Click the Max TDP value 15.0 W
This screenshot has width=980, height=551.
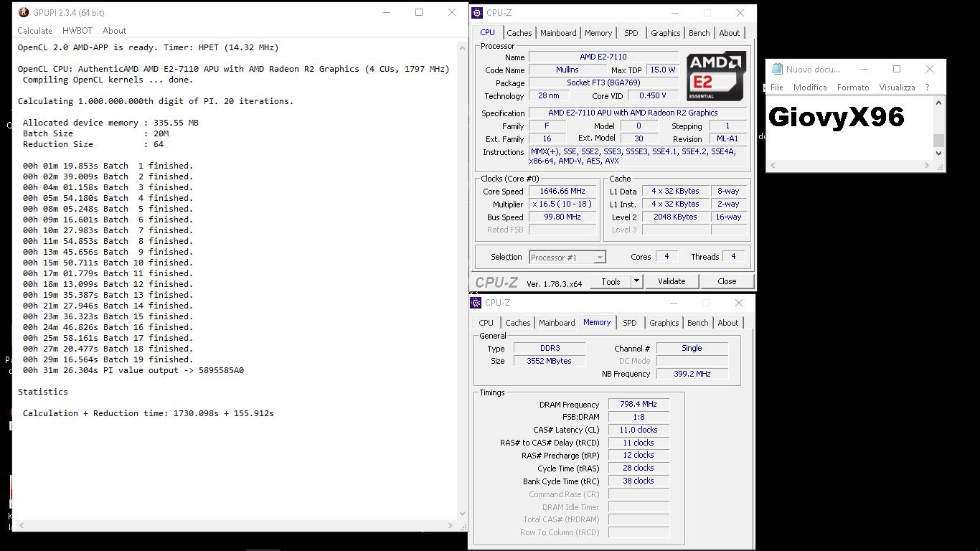click(662, 70)
